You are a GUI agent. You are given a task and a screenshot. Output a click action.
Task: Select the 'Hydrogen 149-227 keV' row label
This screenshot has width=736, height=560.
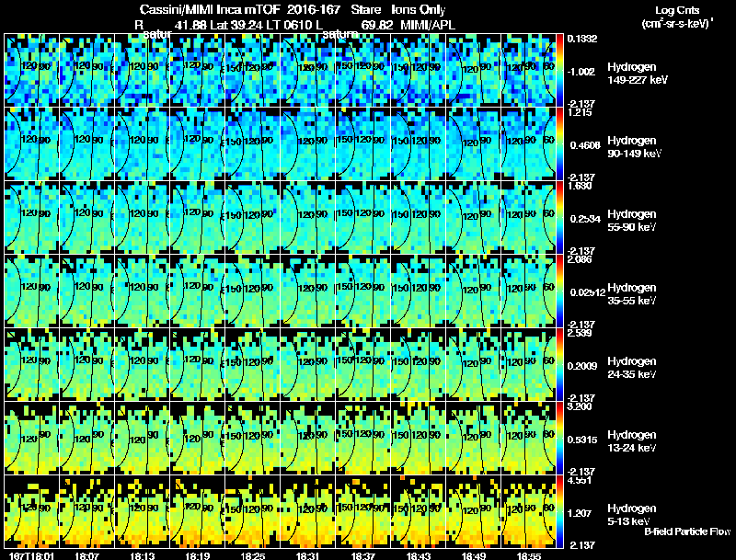[638, 74]
